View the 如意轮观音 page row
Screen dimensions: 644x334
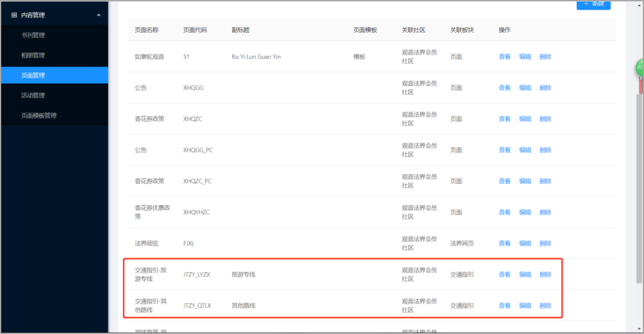(x=504, y=56)
